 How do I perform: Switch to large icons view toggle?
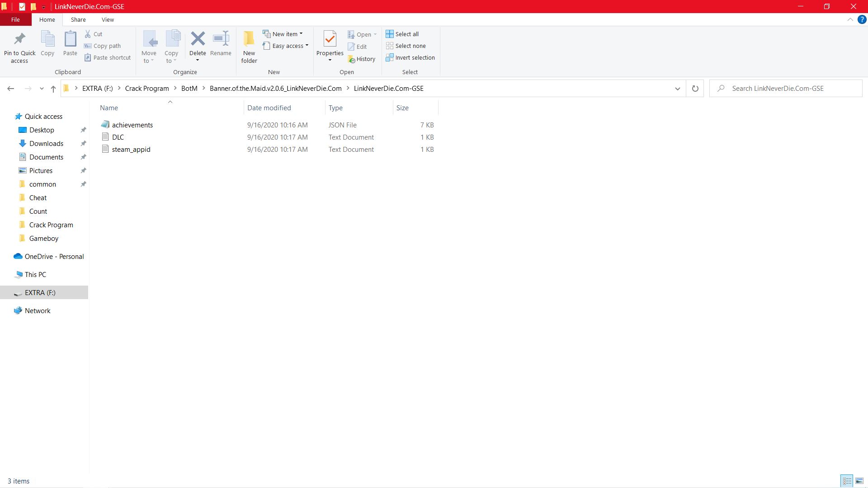pos(859,481)
